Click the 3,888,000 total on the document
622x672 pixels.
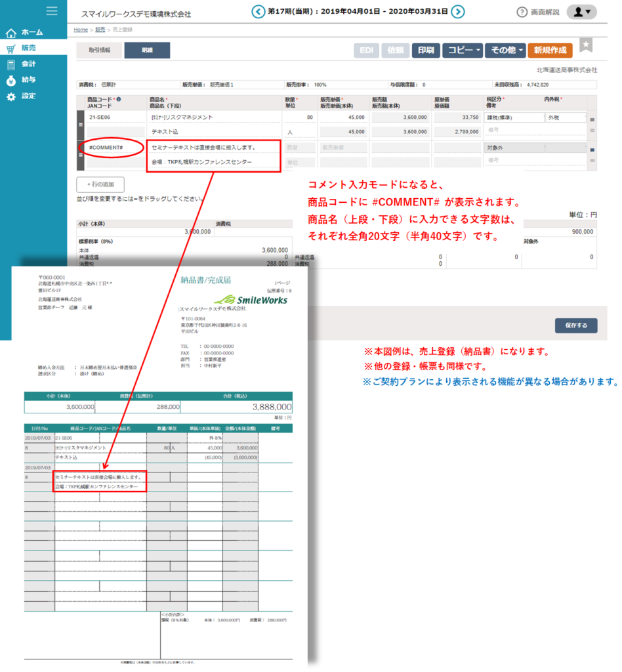[x=272, y=407]
